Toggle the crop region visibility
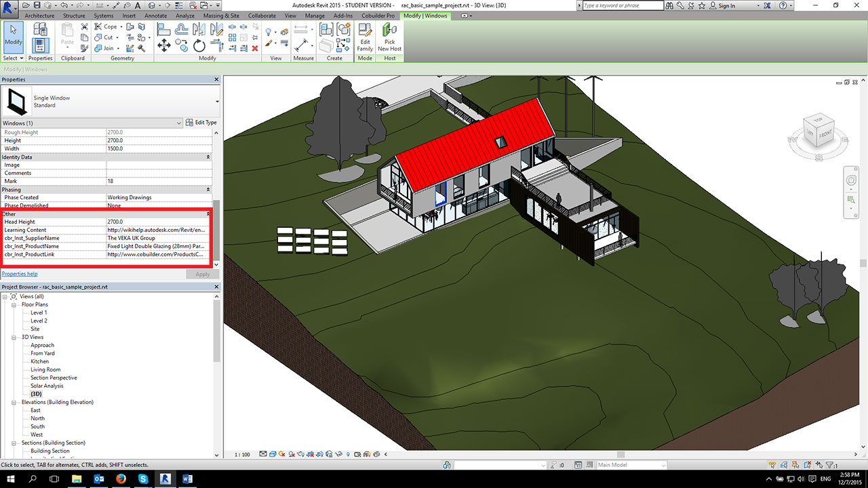868x488 pixels. 319,454
